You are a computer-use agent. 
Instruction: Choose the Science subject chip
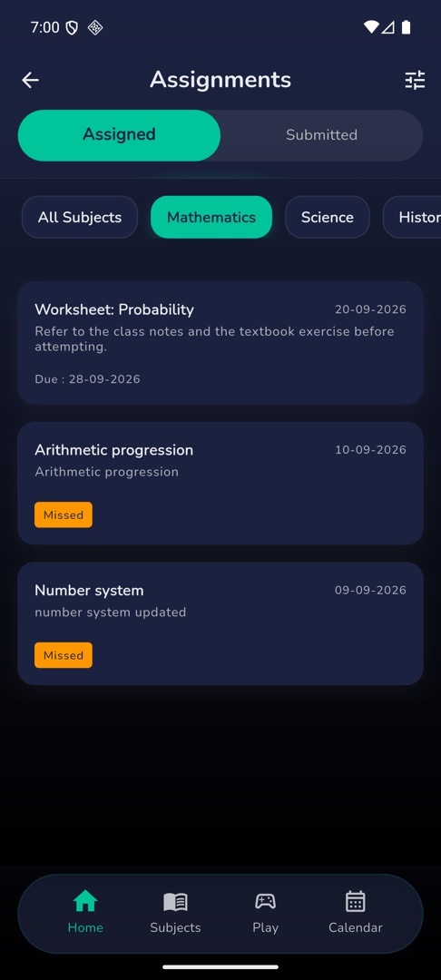click(x=328, y=217)
